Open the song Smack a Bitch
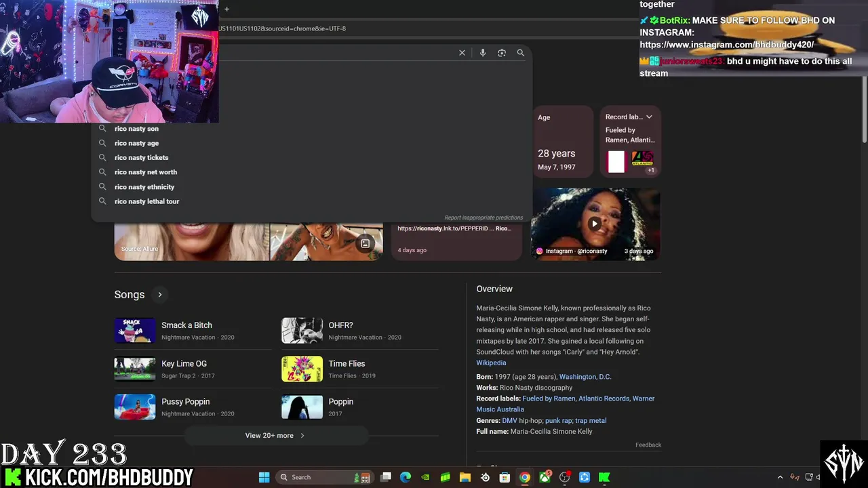Image resolution: width=868 pixels, height=488 pixels. click(186, 325)
